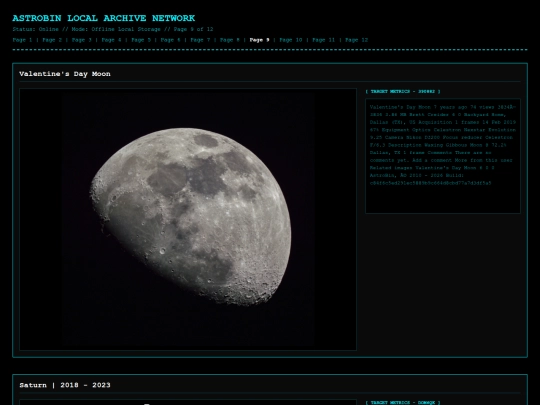Click the "Saturn | 2018 - 2023" card title
Image resolution: width=540 pixels, height=405 pixels.
pyautogui.click(x=65, y=385)
